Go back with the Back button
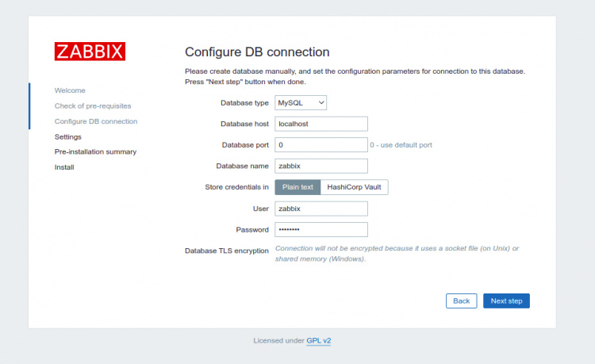Viewport: 595px width, 364px height. 462,301
